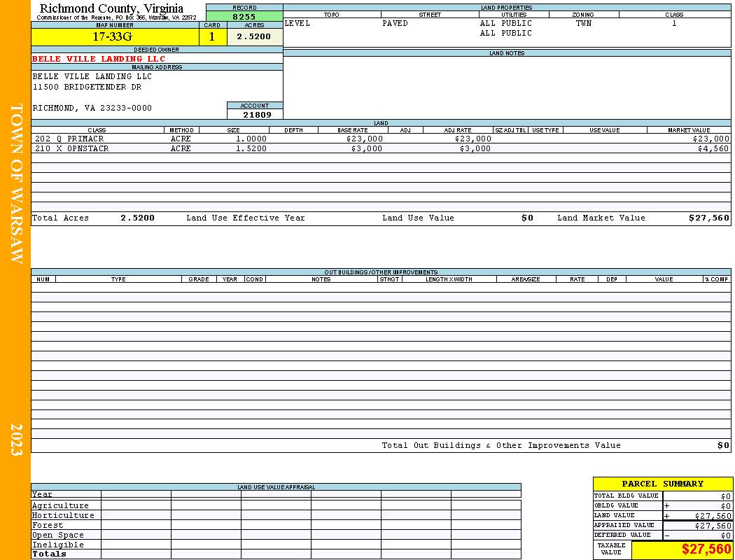
Task: Click the red TAXABLE VALUE $27,560
Action: pos(706,549)
